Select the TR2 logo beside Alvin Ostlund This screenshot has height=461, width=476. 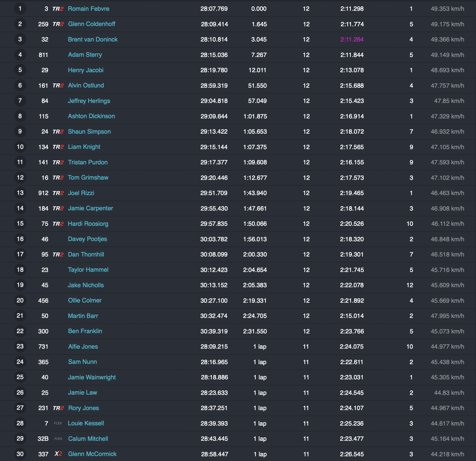(58, 86)
